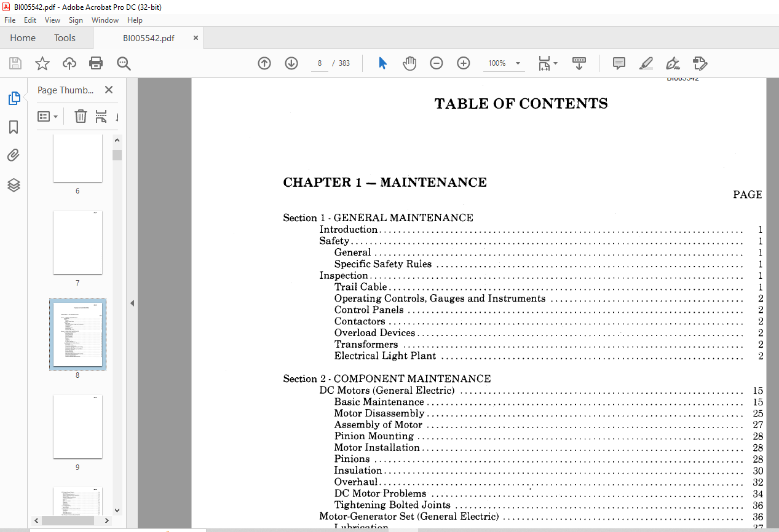779x532 pixels.
Task: Click the scrolling mode keyboard icon
Action: click(579, 63)
